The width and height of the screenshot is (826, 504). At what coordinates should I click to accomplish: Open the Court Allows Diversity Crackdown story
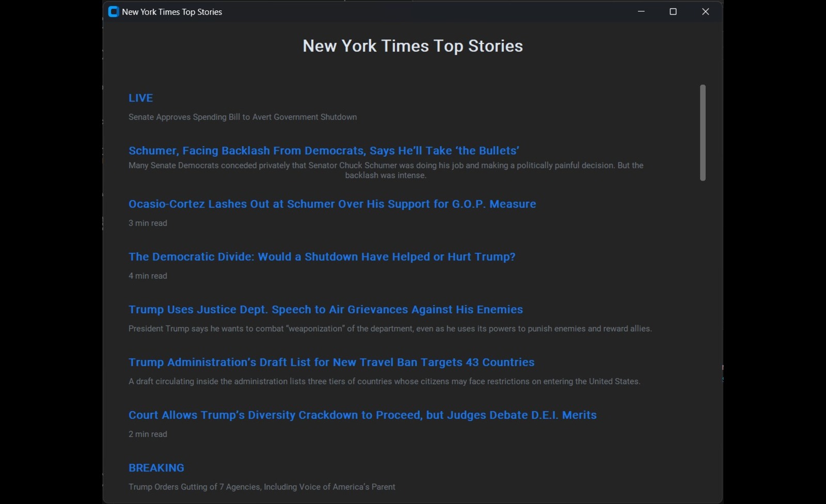(362, 415)
